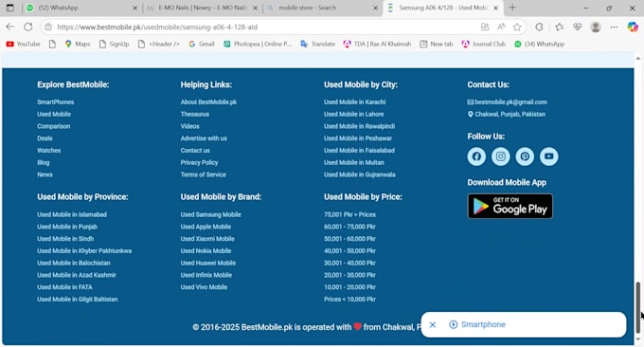The height and width of the screenshot is (347, 644).
Task: Open browser profile avatar
Action: click(x=596, y=27)
